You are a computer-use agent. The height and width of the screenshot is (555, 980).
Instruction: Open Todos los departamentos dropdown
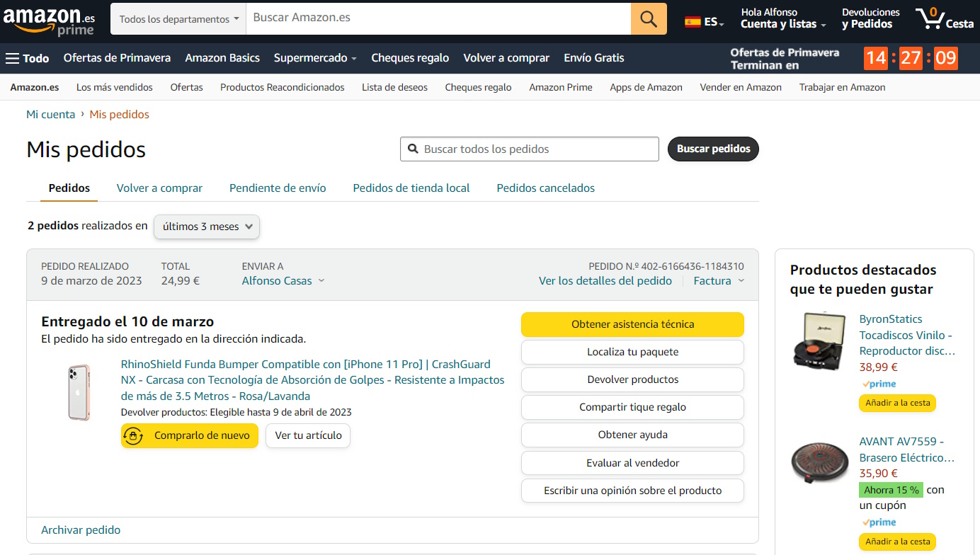(x=178, y=19)
